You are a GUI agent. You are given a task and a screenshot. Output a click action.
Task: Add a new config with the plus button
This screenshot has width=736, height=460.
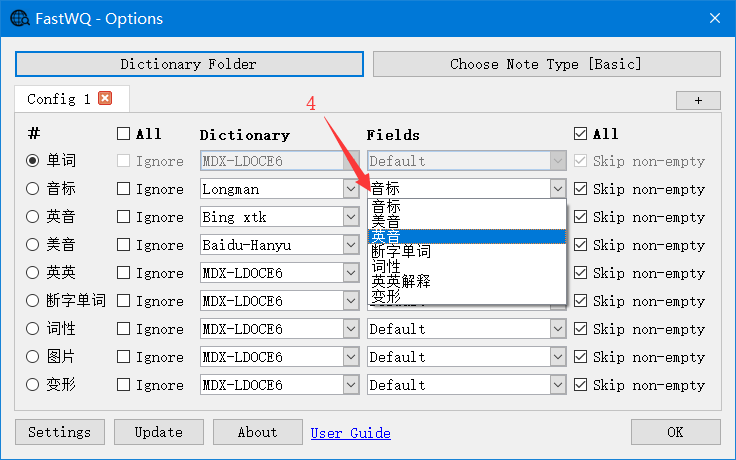click(698, 100)
